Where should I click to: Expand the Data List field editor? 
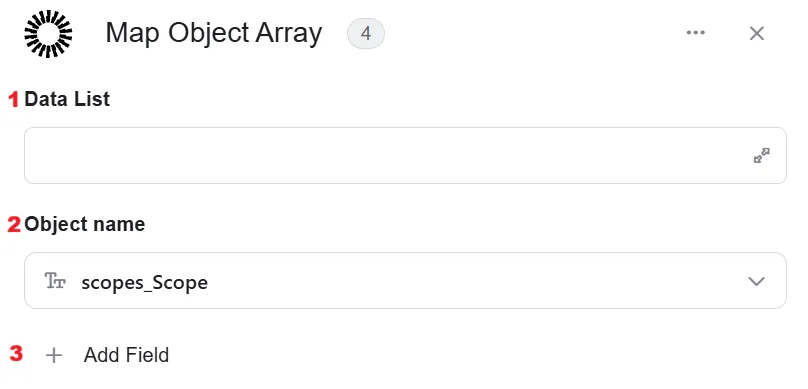click(761, 156)
